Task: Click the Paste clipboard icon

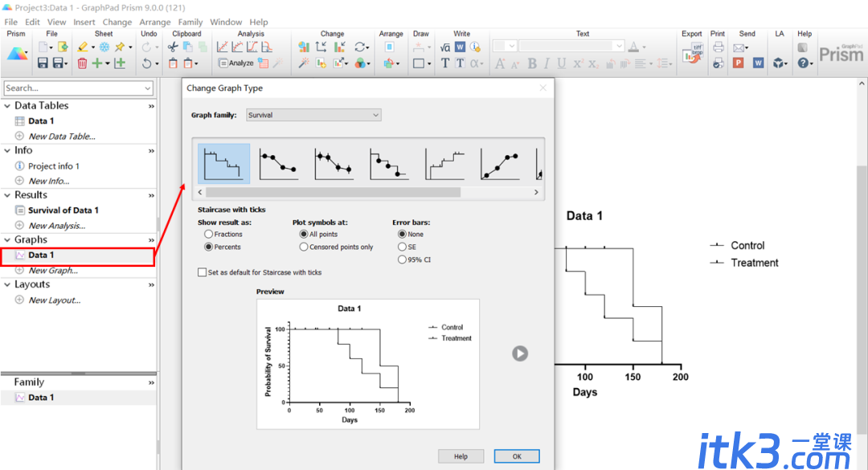Action: (173, 63)
